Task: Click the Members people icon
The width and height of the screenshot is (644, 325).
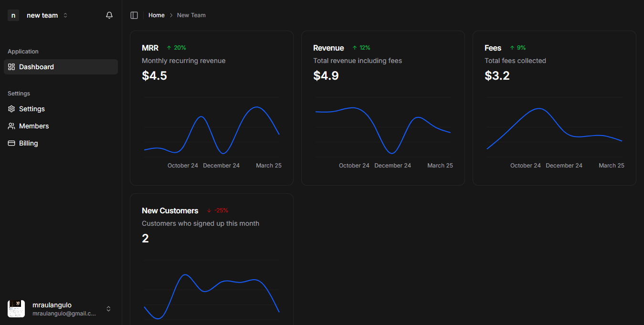Action: click(11, 126)
